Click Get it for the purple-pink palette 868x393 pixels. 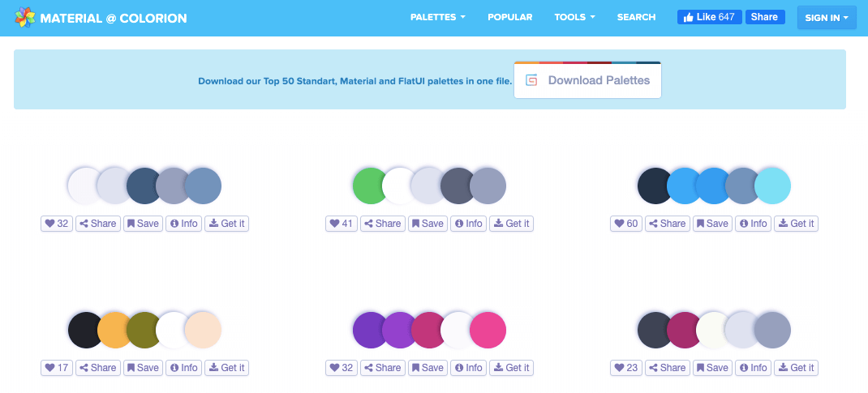click(x=512, y=368)
